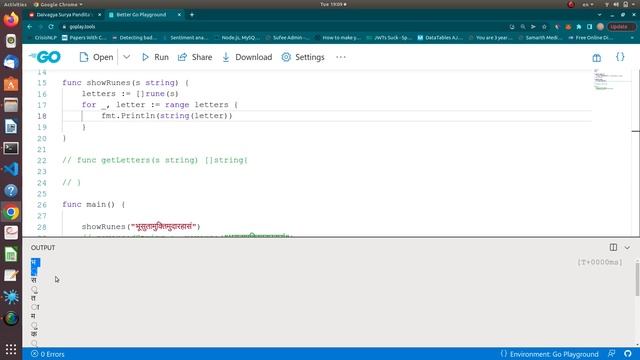Place cursor on line 18 fmt.Println

[x=167, y=116]
